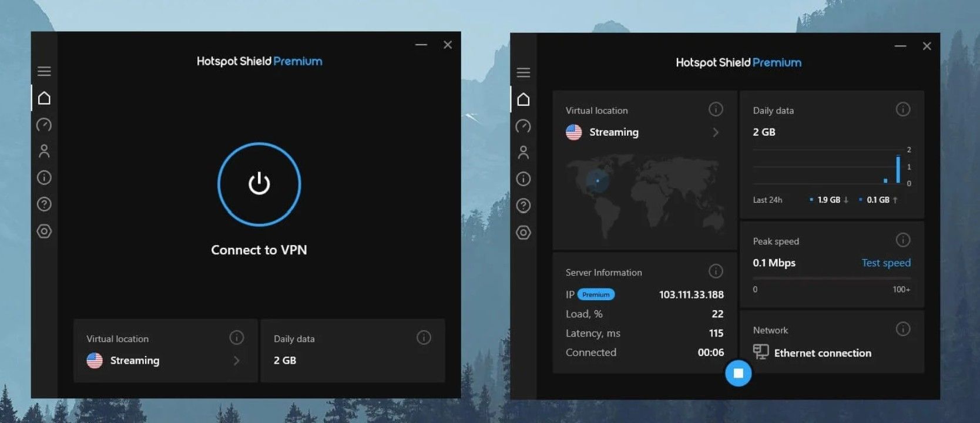Click the Test speed link
The height and width of the screenshot is (423, 980).
coord(886,263)
